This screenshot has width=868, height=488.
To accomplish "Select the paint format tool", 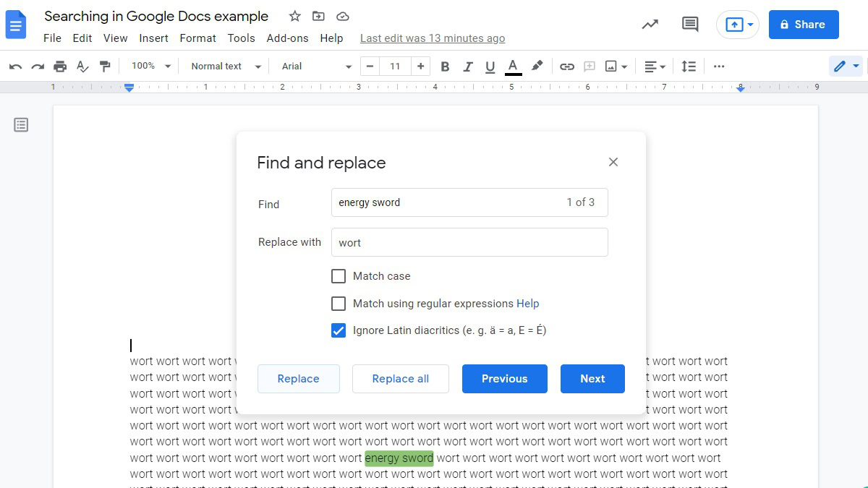I will tap(105, 67).
